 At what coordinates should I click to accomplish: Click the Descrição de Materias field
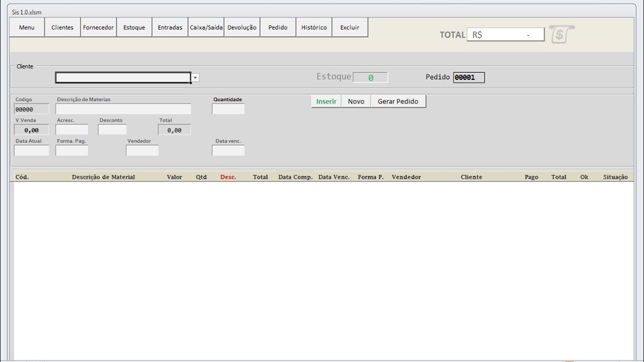(x=123, y=109)
